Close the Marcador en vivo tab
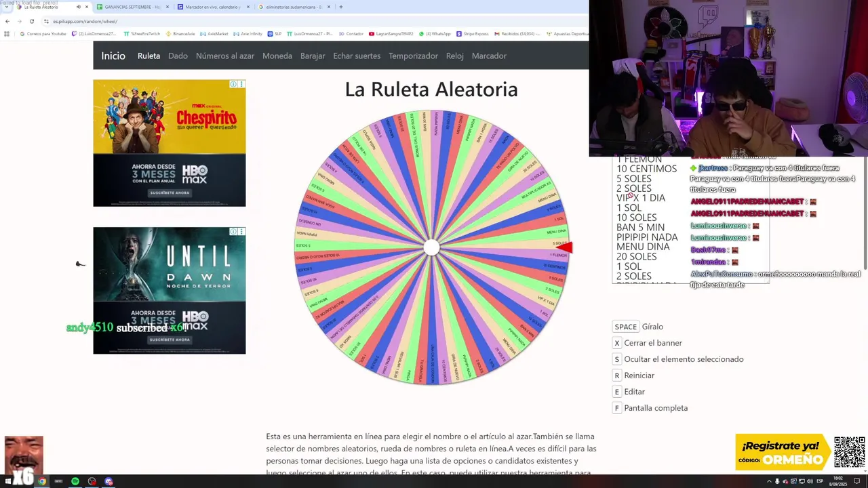 248,7
